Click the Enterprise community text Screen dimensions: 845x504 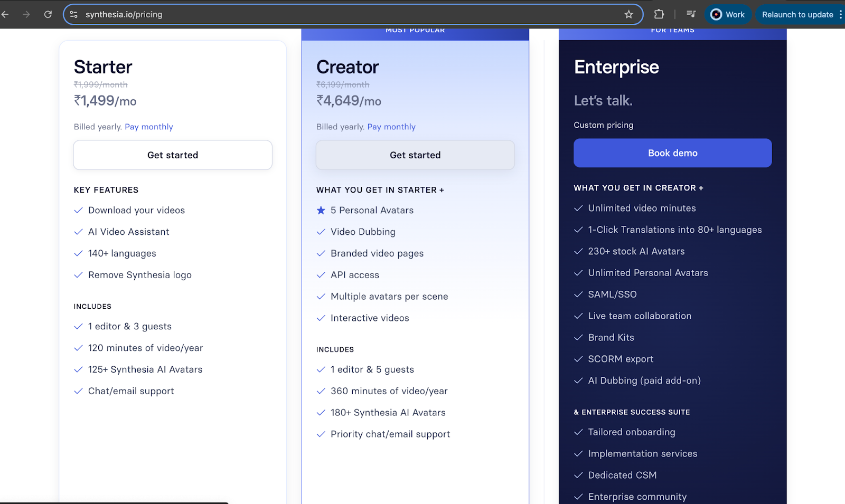pos(637,497)
